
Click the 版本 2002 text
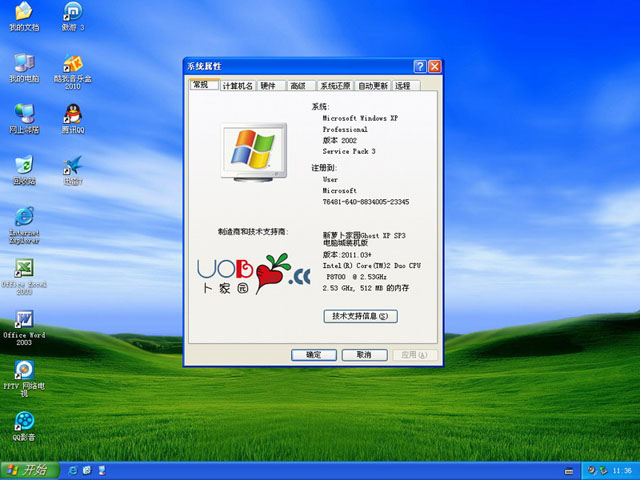(340, 140)
